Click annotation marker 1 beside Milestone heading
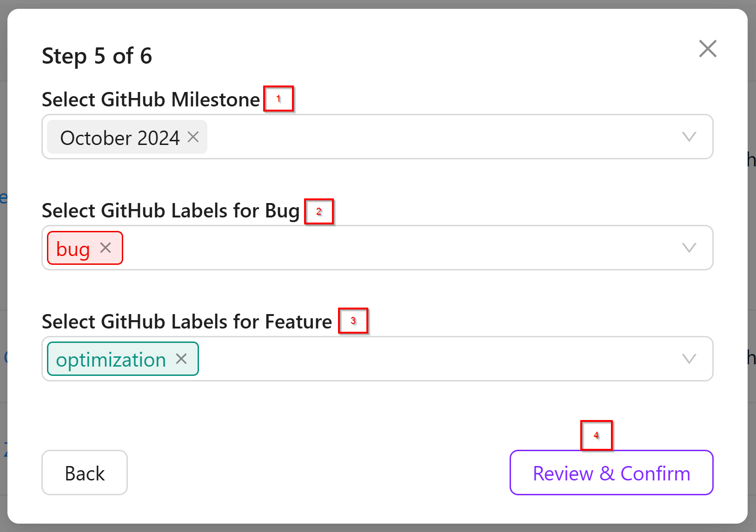Viewport: 756px width, 532px height. point(279,99)
